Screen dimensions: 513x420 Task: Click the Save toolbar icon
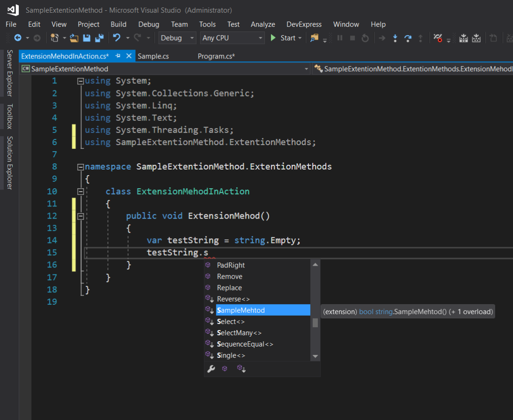click(87, 38)
